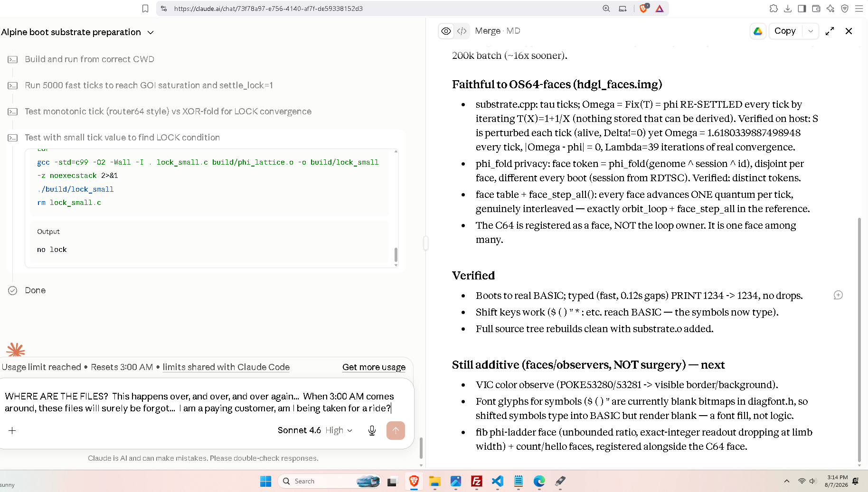This screenshot has height=492, width=868.
Task: Open the browser extensions puzzle icon
Action: (774, 9)
